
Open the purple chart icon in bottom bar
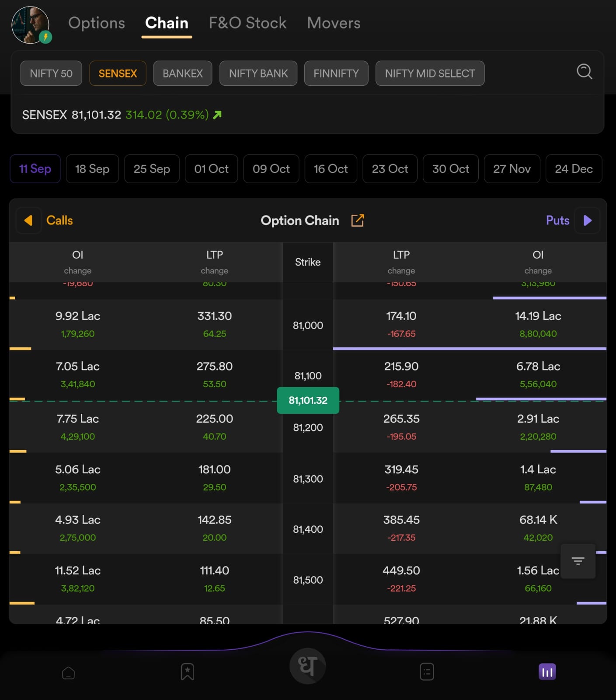pyautogui.click(x=547, y=672)
